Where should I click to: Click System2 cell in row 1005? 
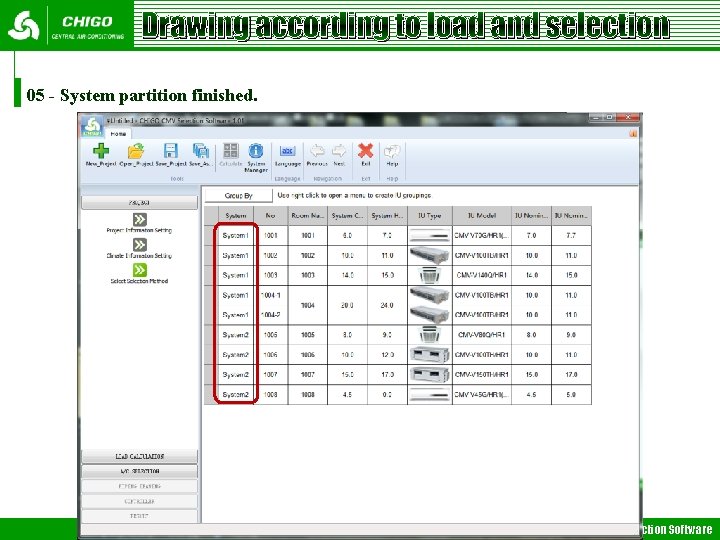(236, 335)
